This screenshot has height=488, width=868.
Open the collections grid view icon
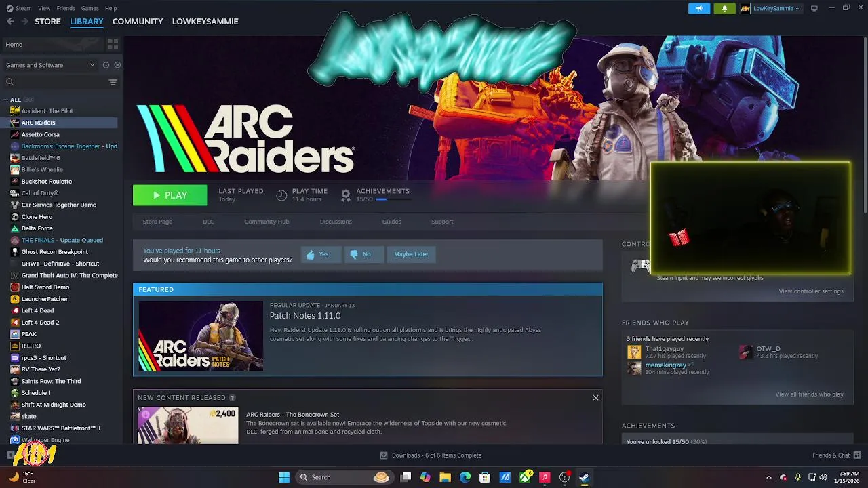point(113,44)
